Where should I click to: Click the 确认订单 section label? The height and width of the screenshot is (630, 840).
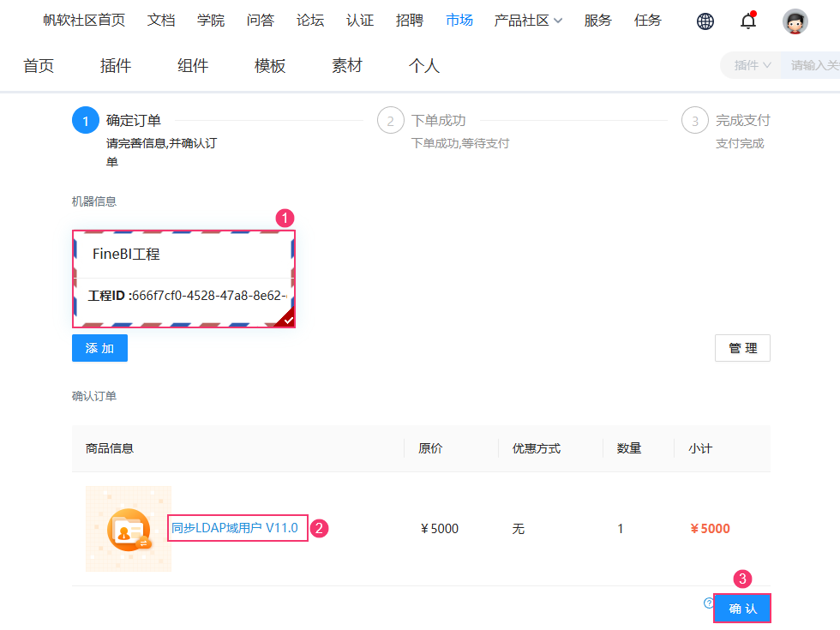pyautogui.click(x=94, y=396)
